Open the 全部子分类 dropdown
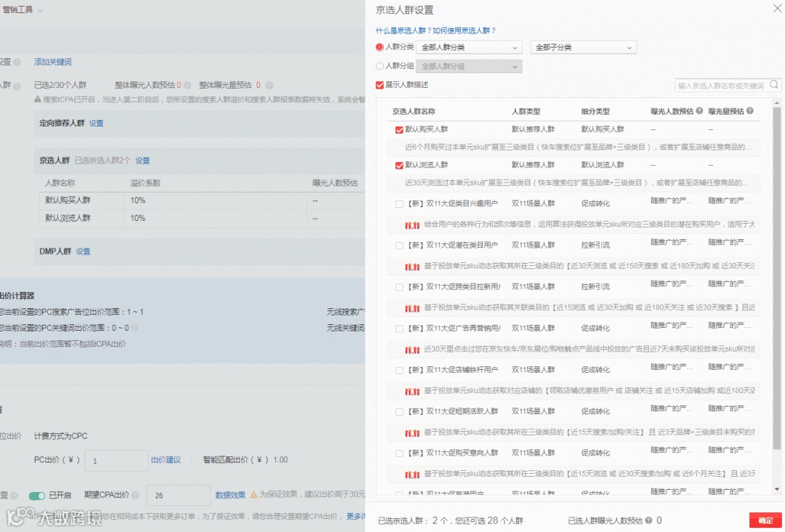 pyautogui.click(x=583, y=47)
